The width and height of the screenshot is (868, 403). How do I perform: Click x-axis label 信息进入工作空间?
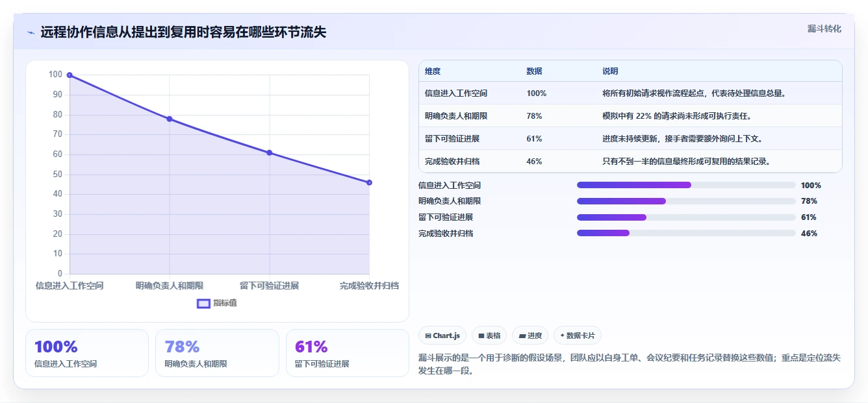click(70, 286)
